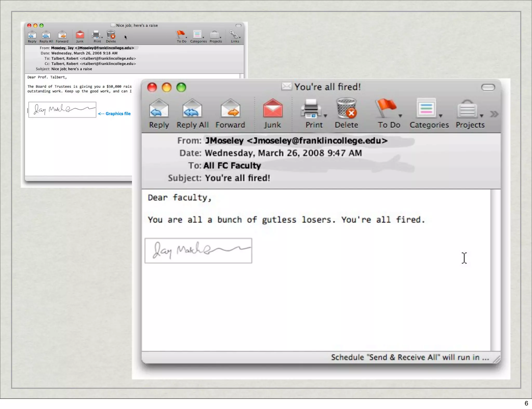532x409 pixels.
Task: Click "Dear Prof. Talbert," line
Action: [47, 77]
